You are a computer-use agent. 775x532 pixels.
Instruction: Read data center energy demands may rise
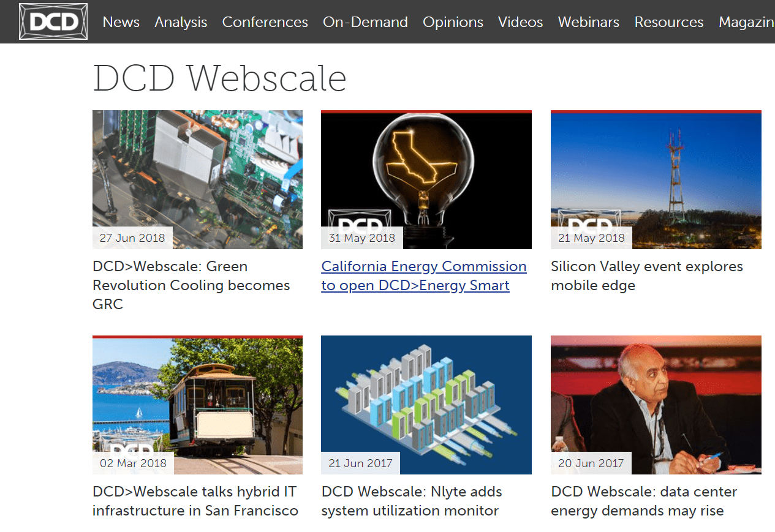click(x=644, y=501)
